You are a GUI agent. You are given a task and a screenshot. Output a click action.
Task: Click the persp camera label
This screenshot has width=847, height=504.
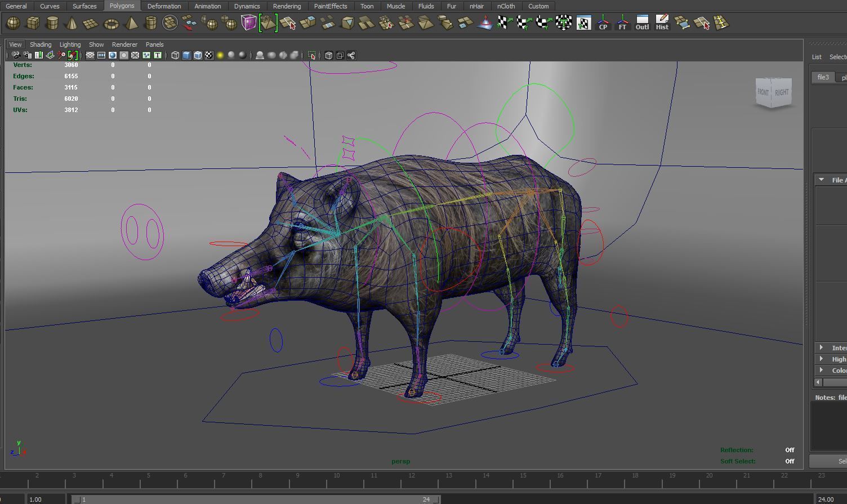pyautogui.click(x=400, y=461)
